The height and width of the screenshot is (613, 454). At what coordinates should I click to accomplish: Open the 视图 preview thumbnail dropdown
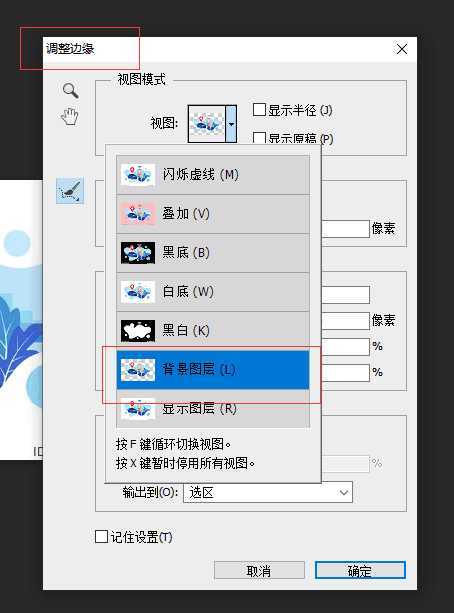(x=212, y=124)
